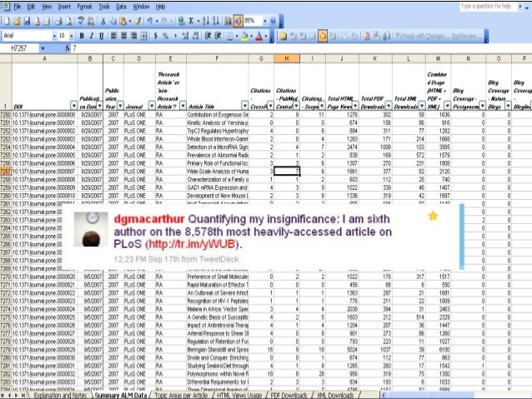Select column M header
The height and width of the screenshot is (399, 532).
tap(438, 58)
